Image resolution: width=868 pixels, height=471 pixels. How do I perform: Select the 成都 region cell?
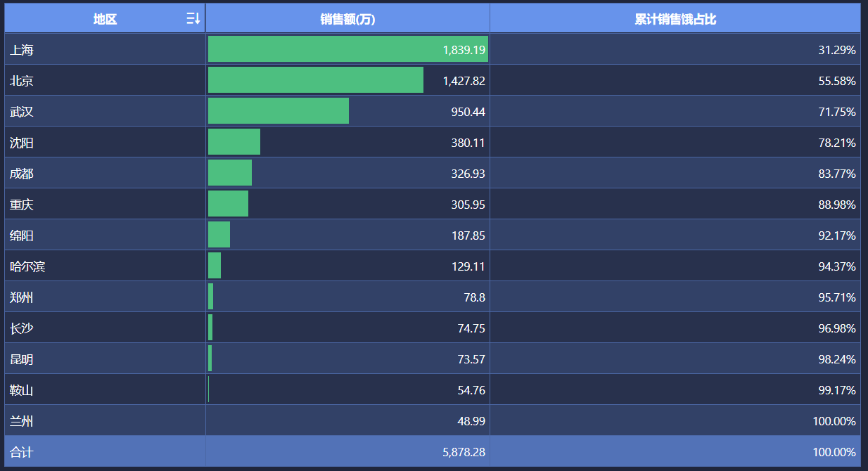click(x=22, y=174)
